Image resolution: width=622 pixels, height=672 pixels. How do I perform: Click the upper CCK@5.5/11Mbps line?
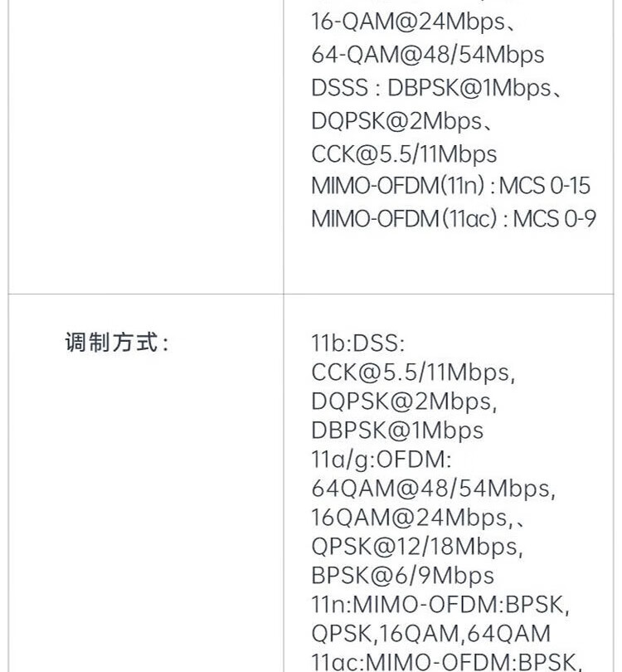click(x=404, y=154)
